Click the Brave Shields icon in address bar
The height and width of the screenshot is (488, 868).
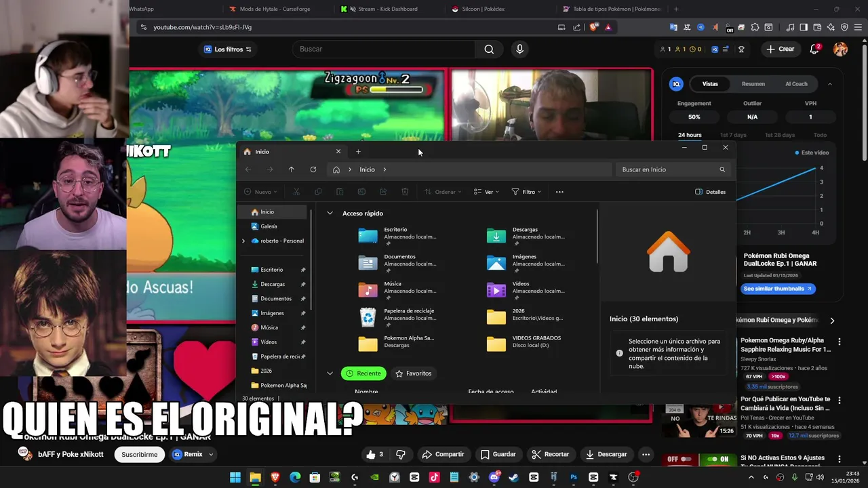tap(593, 27)
